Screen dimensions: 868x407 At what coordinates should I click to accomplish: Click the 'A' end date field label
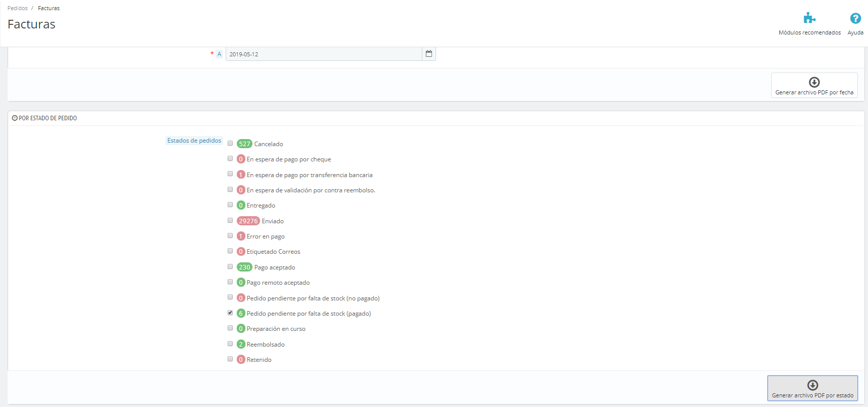pos(220,54)
